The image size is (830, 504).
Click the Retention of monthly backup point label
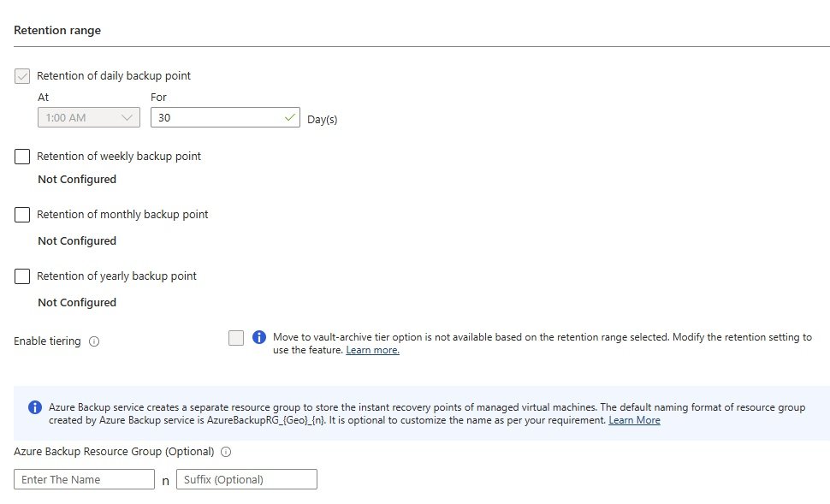point(122,215)
